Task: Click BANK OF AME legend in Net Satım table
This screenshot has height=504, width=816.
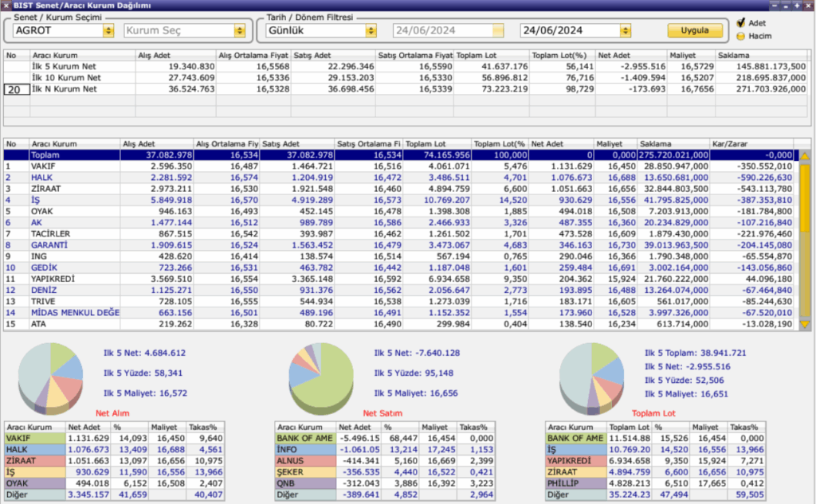Action: click(x=305, y=439)
